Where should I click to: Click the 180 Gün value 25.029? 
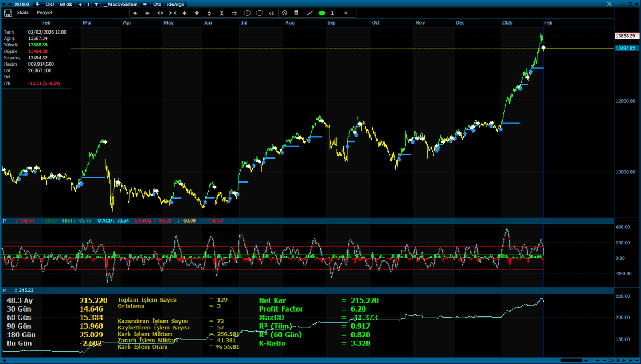(x=90, y=335)
